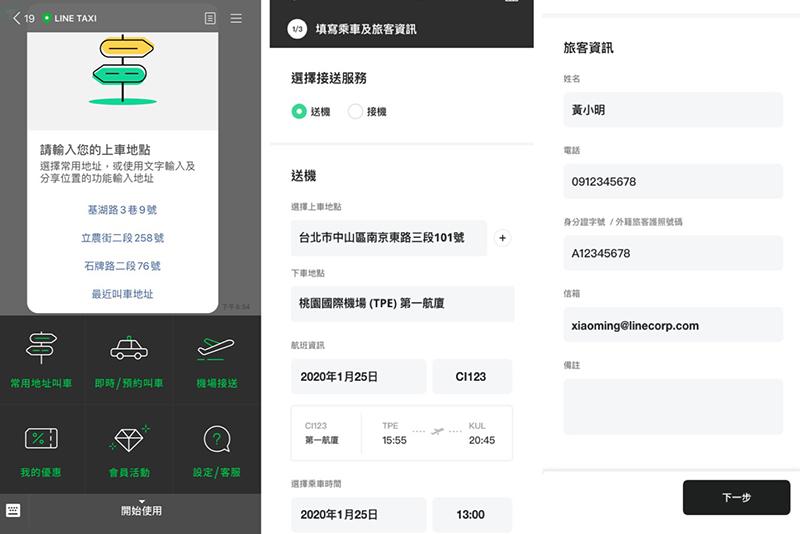
Task: Switch to keyboard input icon
Action: coord(13,510)
